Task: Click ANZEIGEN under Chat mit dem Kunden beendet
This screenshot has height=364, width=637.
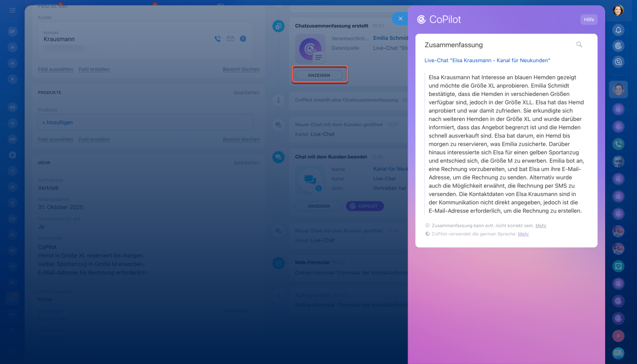Action: [319, 206]
